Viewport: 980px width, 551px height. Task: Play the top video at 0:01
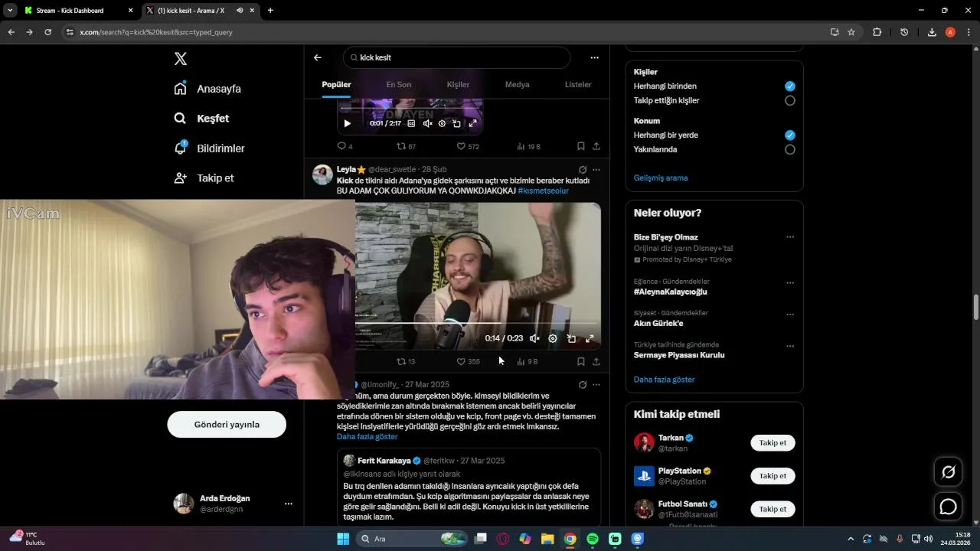click(347, 123)
